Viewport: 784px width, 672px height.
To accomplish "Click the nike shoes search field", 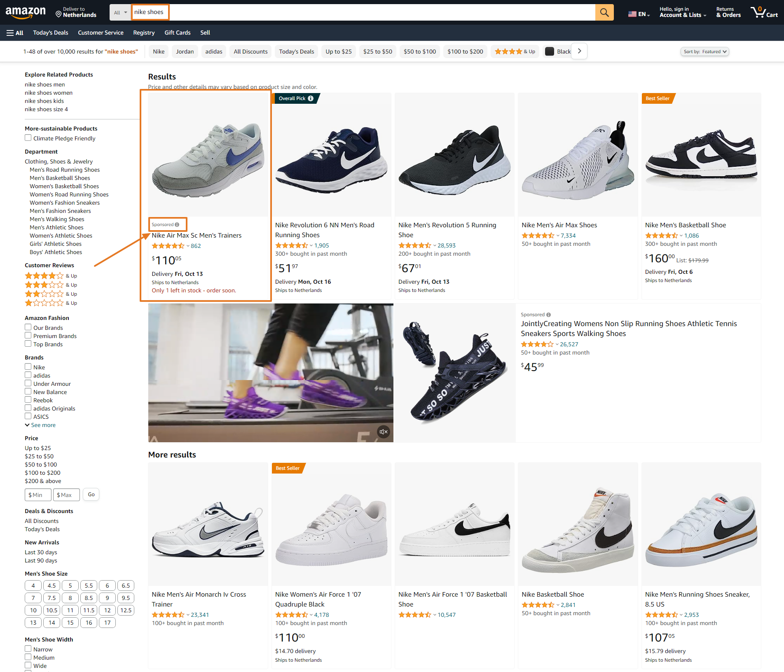I will coord(363,12).
